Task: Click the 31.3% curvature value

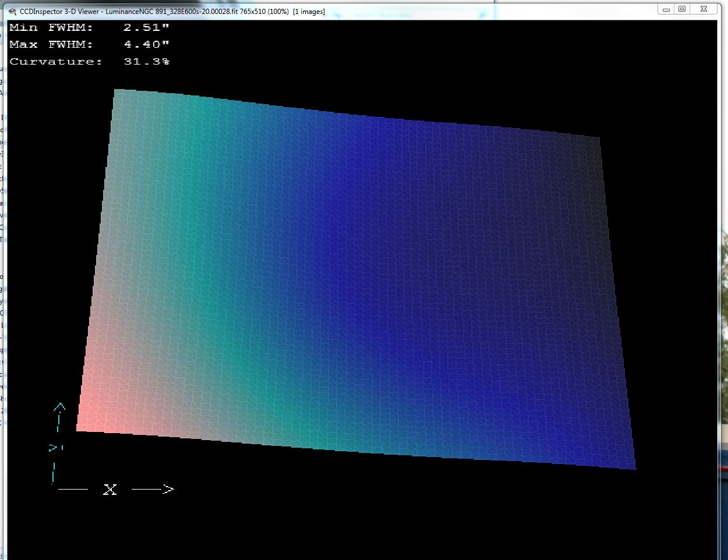Action: pos(147,61)
